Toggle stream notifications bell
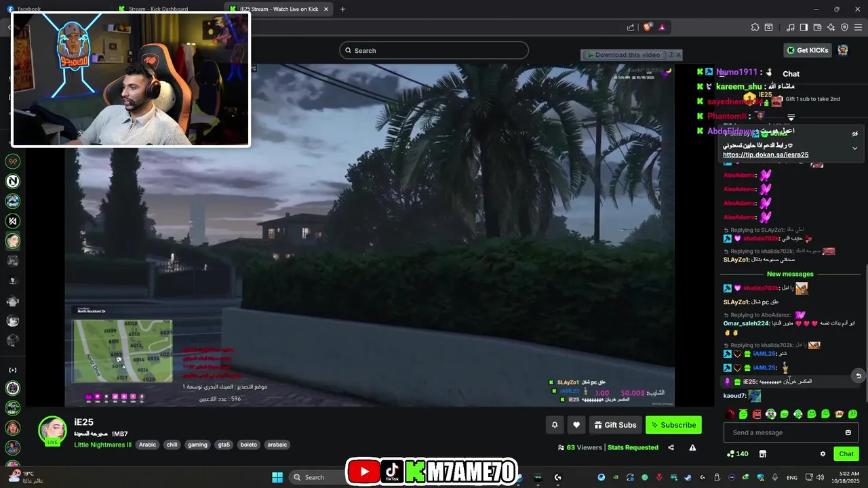868x488 pixels. pos(555,425)
